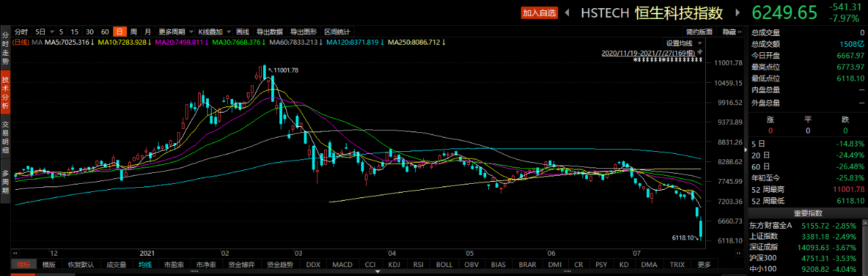Screen dimensions: 868x276
Task: Open 交易明细 sidebar tab
Action: point(5,136)
